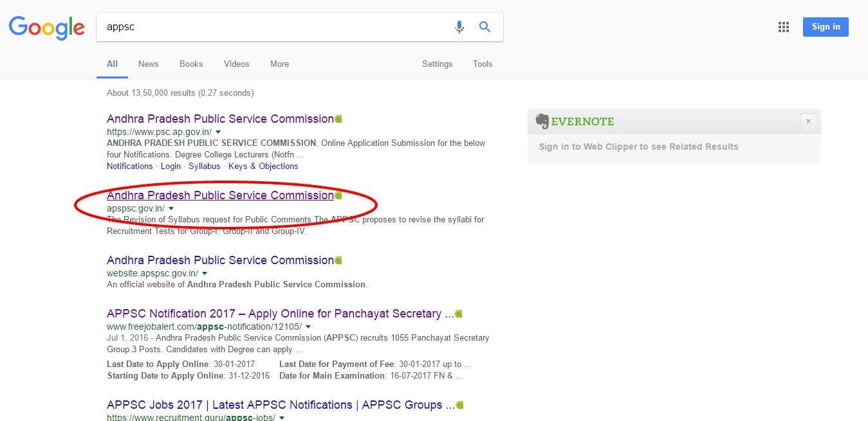Open the Notifications sitelink
This screenshot has width=868, height=421.
pos(130,166)
